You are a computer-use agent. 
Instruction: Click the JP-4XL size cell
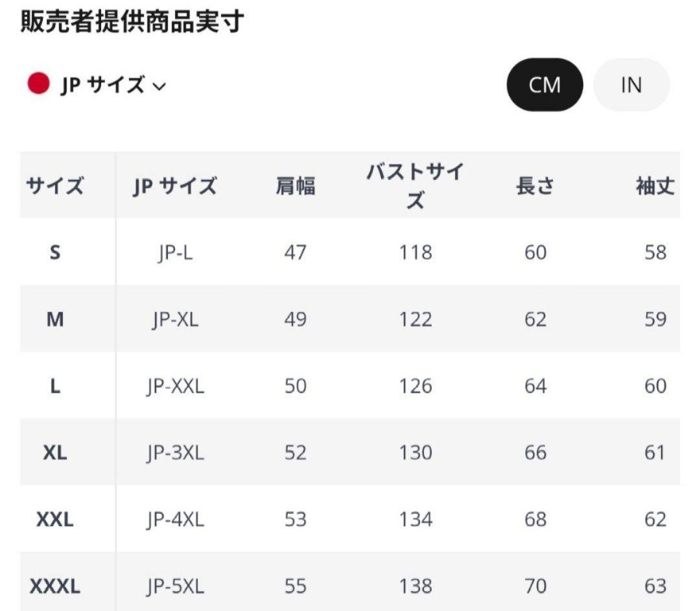(175, 520)
